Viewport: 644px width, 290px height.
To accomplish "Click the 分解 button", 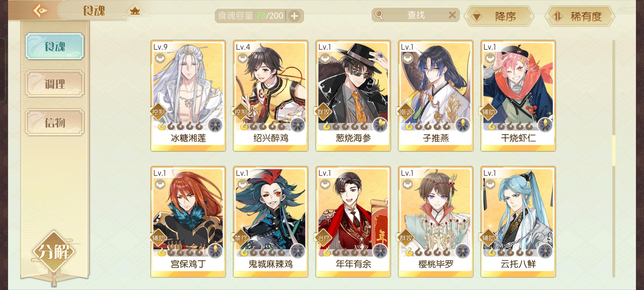I will coord(54,252).
